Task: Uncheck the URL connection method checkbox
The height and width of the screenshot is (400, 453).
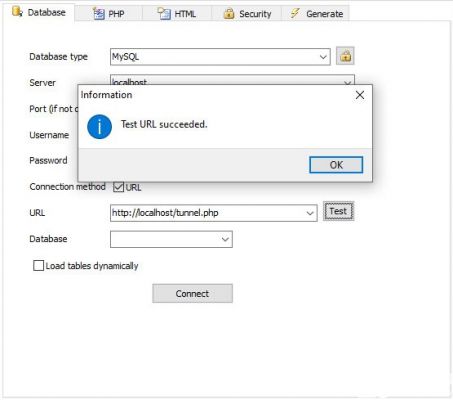Action: (118, 187)
